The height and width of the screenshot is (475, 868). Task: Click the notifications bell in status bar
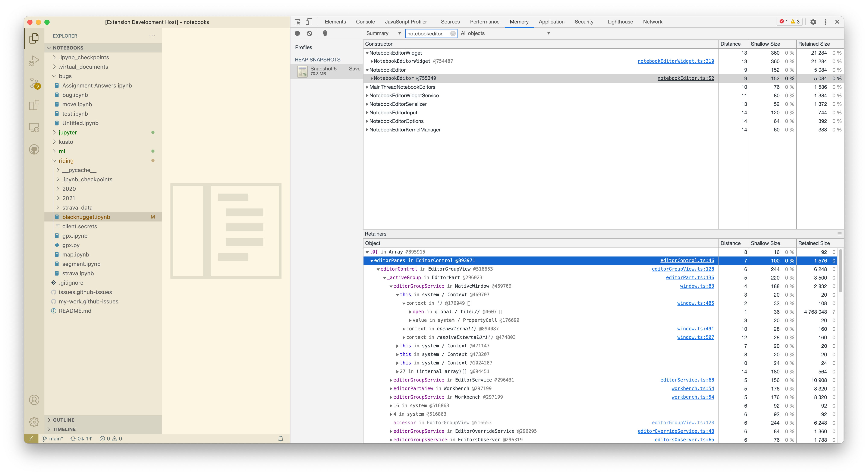tap(280, 439)
